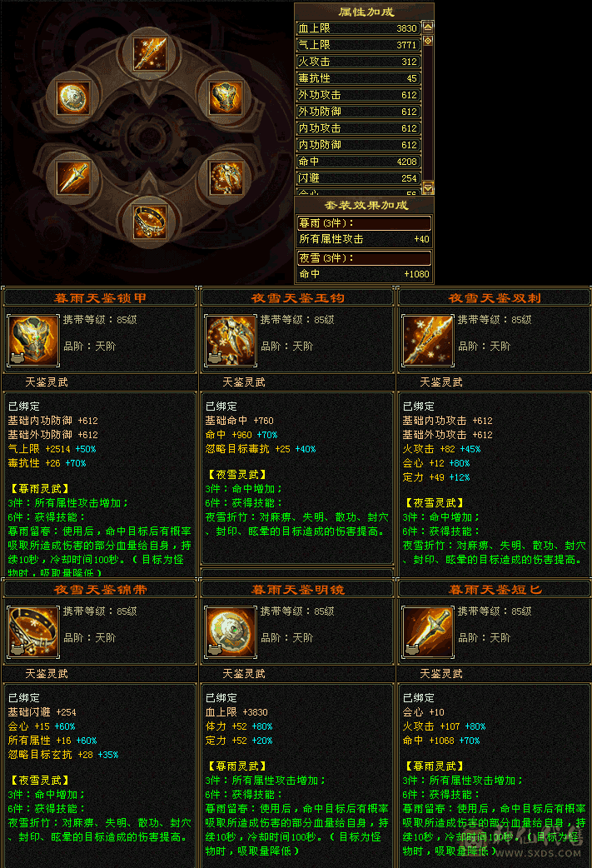The height and width of the screenshot is (868, 592).
Task: Click the 命中 4208 attribute row
Action: click(359, 161)
